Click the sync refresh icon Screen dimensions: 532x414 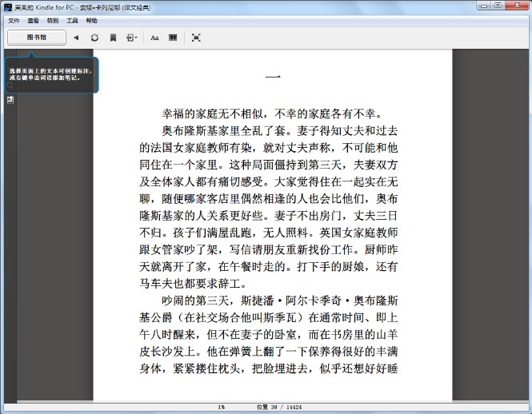[x=94, y=38]
